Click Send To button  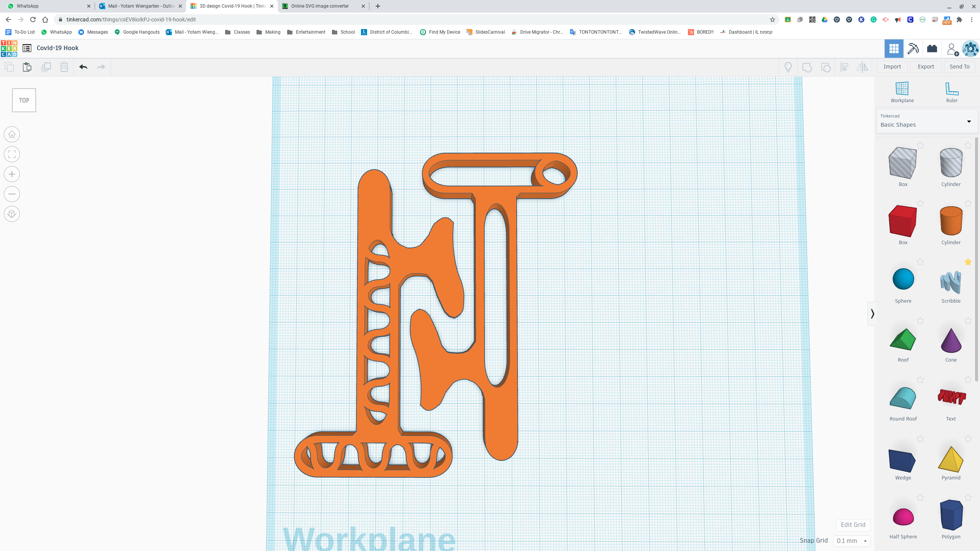(x=959, y=67)
